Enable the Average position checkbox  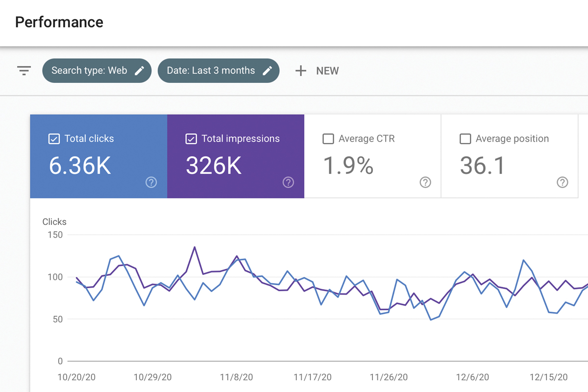tap(465, 139)
